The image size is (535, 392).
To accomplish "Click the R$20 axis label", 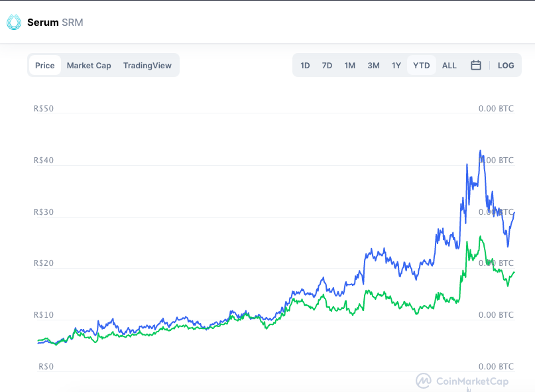I will point(44,263).
